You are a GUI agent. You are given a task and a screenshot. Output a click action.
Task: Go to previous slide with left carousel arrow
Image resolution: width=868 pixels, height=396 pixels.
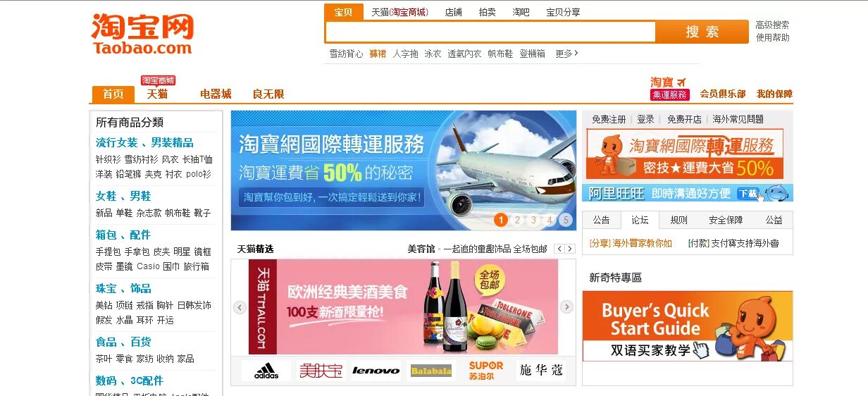[240, 307]
